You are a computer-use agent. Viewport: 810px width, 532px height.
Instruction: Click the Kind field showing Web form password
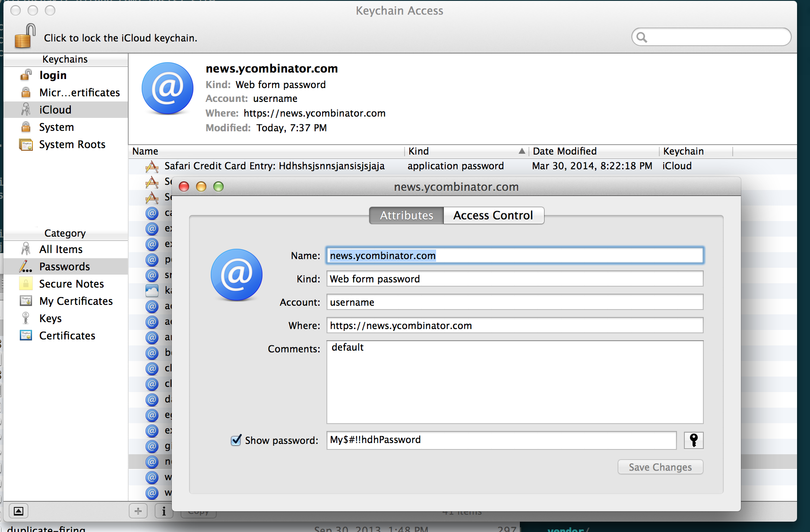(x=515, y=279)
